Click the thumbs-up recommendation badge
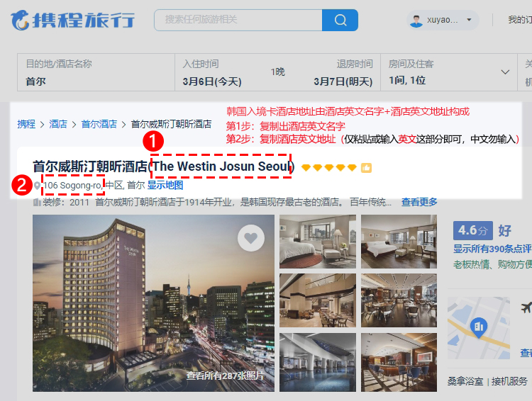Viewport: 532px width, 401px height. [x=366, y=167]
